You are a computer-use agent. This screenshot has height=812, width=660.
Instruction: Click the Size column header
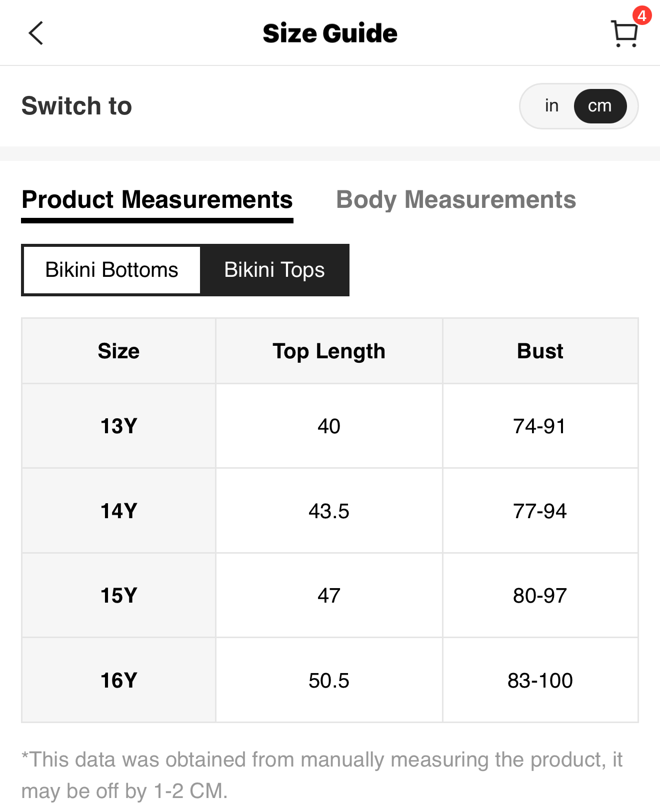tap(118, 351)
